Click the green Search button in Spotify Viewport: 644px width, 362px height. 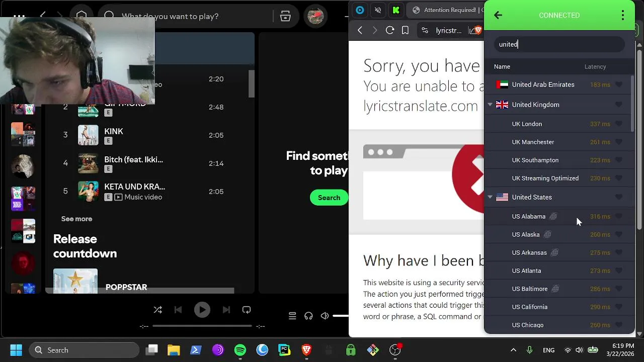[329, 198]
